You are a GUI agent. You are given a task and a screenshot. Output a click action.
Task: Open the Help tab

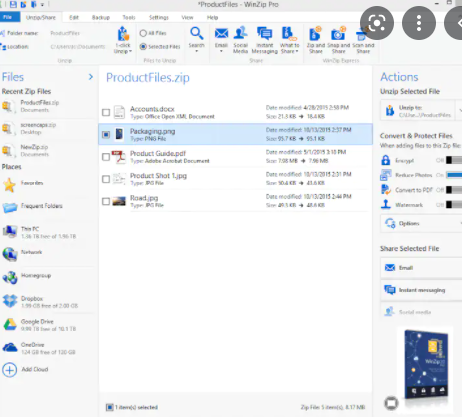[x=212, y=17]
